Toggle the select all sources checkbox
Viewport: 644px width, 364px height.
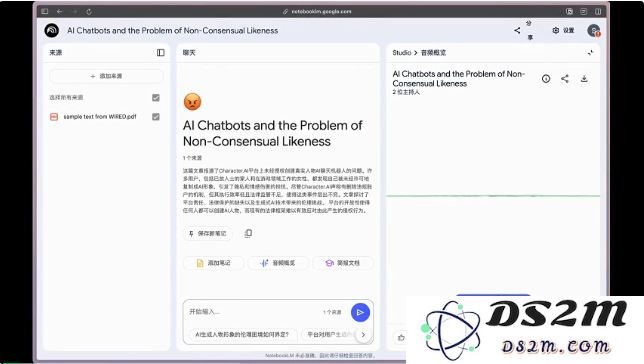point(156,97)
